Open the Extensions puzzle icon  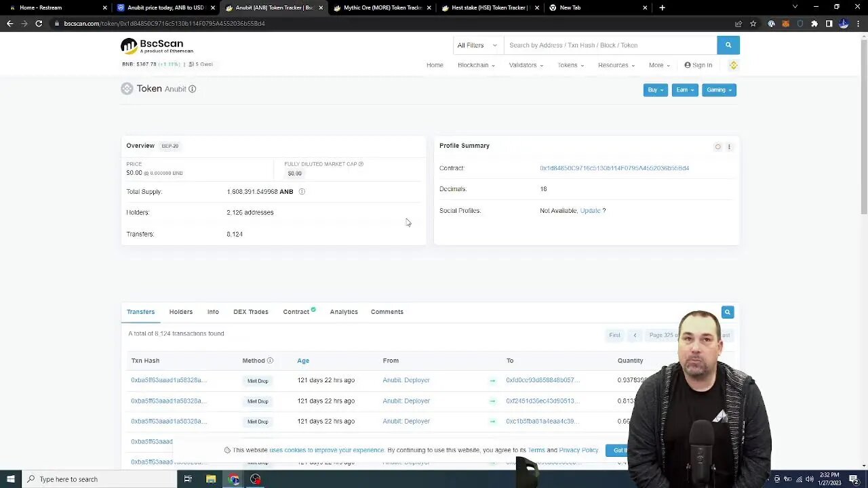(x=814, y=24)
